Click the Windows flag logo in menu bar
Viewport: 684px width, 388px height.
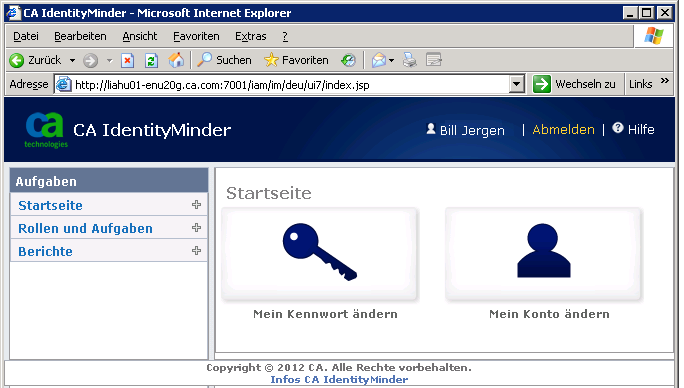653,36
